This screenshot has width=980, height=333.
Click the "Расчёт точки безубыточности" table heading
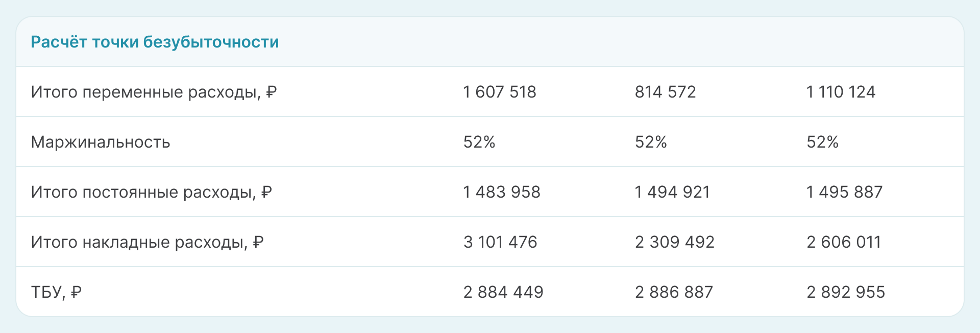[x=155, y=42]
